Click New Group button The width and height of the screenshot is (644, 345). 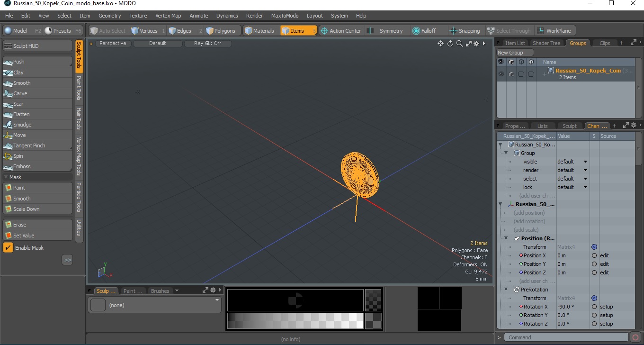(x=515, y=53)
